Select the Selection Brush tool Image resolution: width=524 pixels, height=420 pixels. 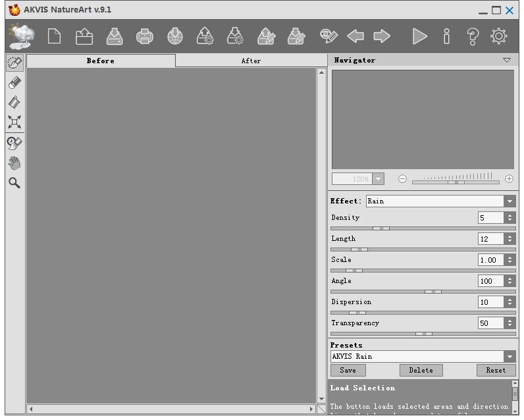click(x=14, y=63)
